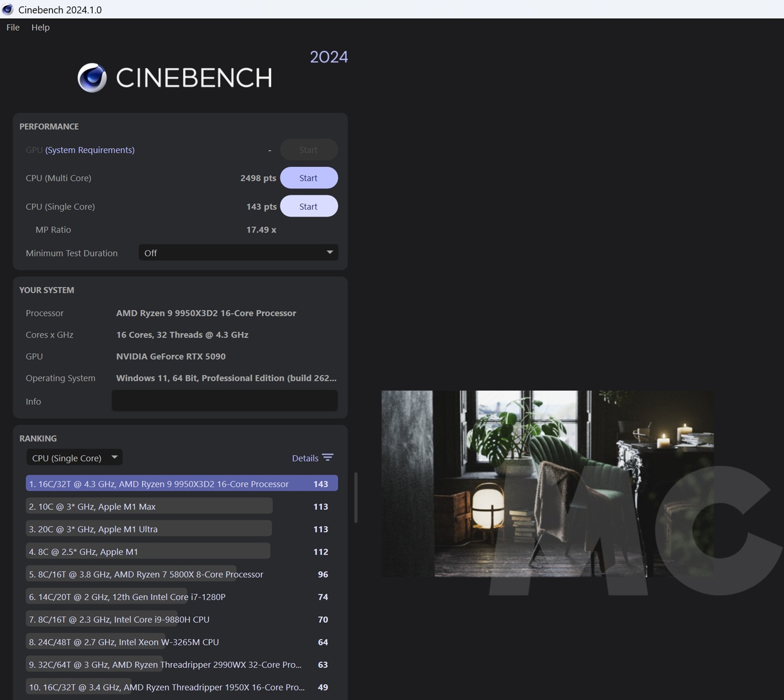The height and width of the screenshot is (700, 784).
Task: Select the Ryzen 9 9950X3D2 ranking entry
Action: pyautogui.click(x=182, y=484)
